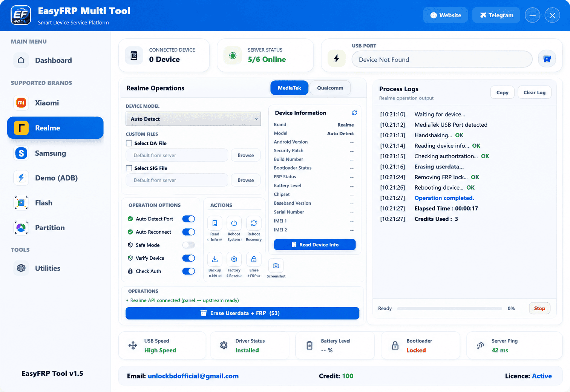Image resolution: width=570 pixels, height=392 pixels.
Task: Click the Partition pie icon in sidebar
Action: pyautogui.click(x=21, y=228)
